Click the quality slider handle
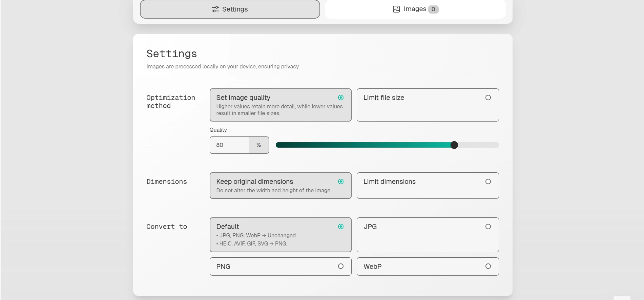Viewport: 644px width, 300px height. (454, 145)
